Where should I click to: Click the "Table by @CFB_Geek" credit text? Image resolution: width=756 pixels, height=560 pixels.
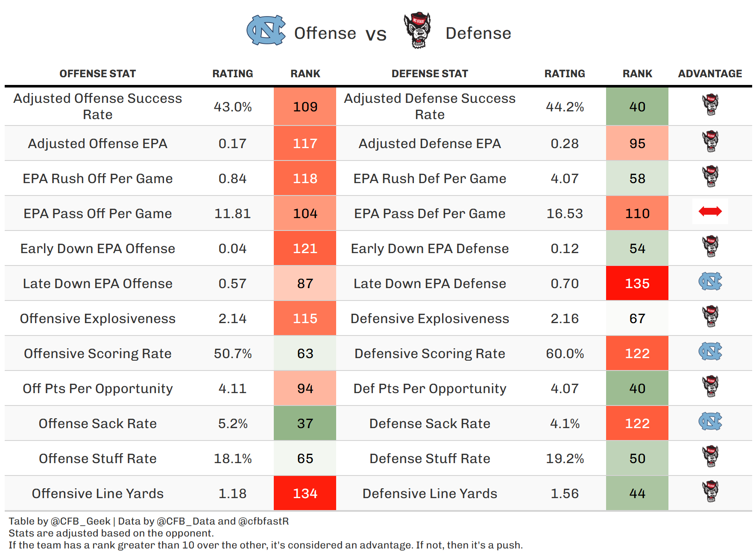click(x=60, y=521)
